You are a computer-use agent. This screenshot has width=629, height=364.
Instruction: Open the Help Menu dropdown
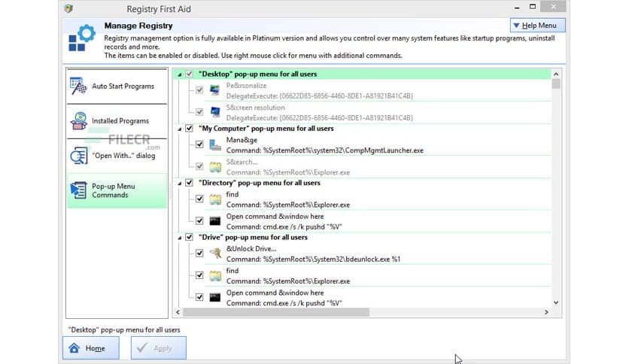537,26
